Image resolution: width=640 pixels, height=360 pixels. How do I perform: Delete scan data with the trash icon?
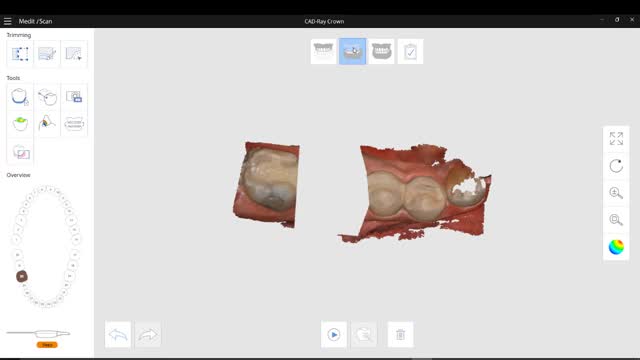pos(400,335)
